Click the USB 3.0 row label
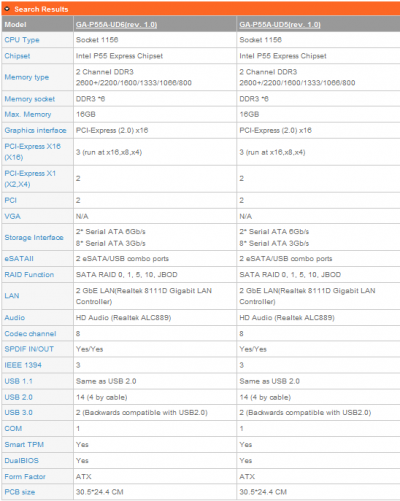The image size is (400, 501). click(x=19, y=413)
